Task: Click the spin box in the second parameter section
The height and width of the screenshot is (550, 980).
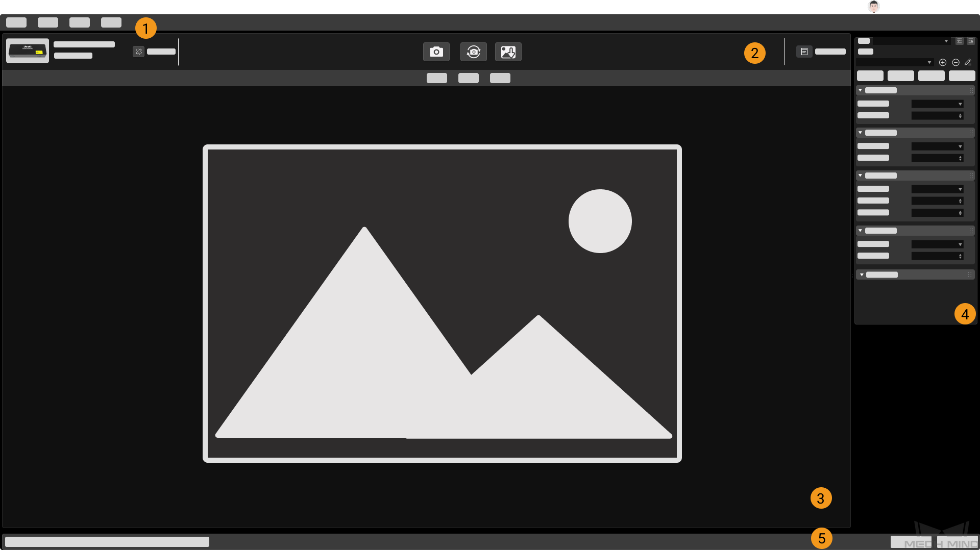Action: (x=938, y=158)
